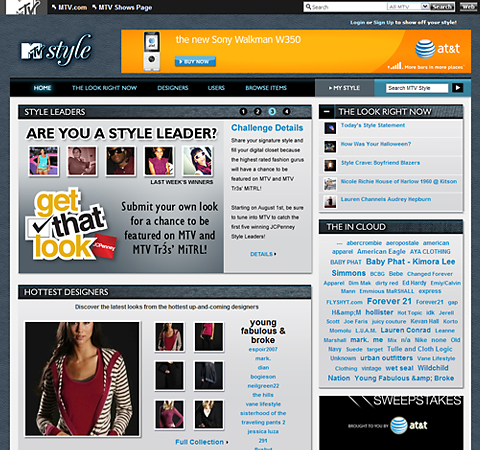This screenshot has height=450, width=480.
Task: Open middle-left black top thumbnail
Action: [x=169, y=376]
